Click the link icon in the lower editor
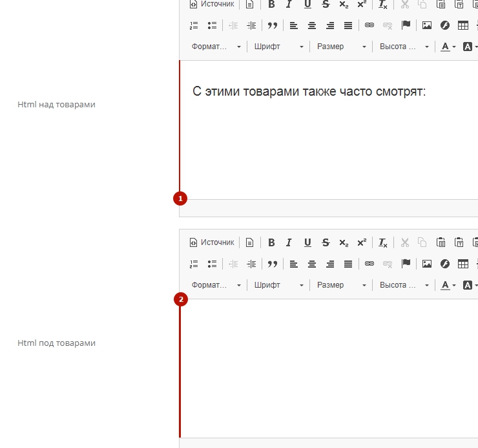 (369, 264)
